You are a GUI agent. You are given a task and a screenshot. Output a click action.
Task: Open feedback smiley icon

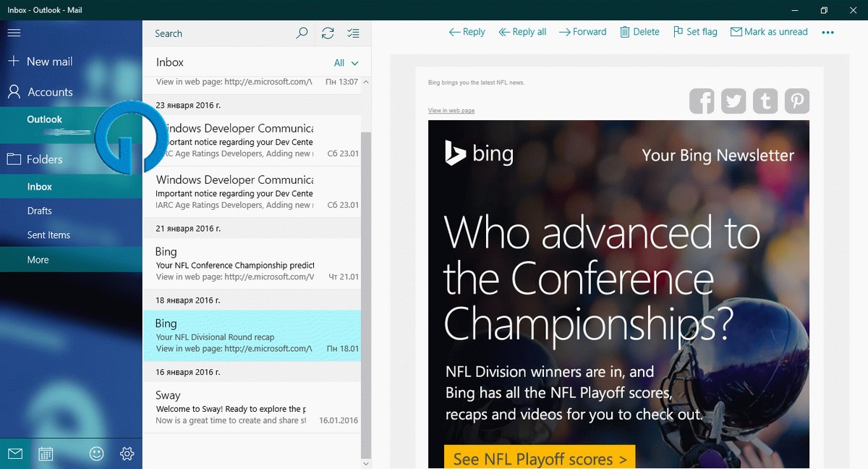(x=96, y=454)
